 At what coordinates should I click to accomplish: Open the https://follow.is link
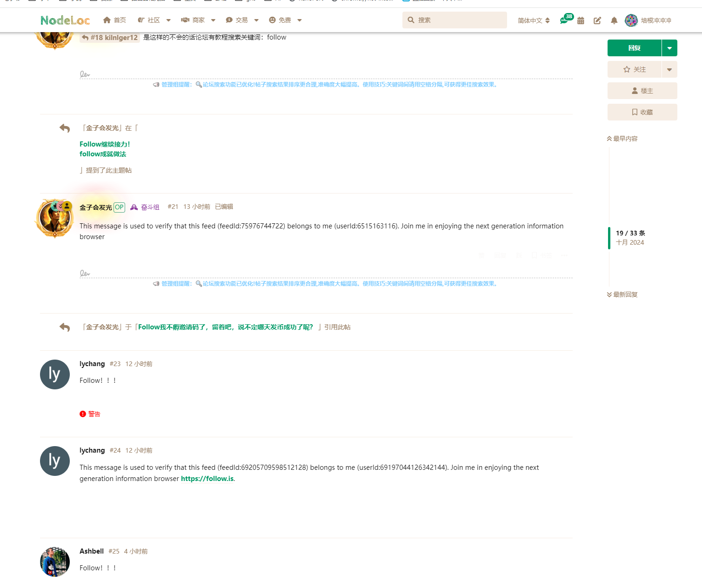(x=207, y=479)
